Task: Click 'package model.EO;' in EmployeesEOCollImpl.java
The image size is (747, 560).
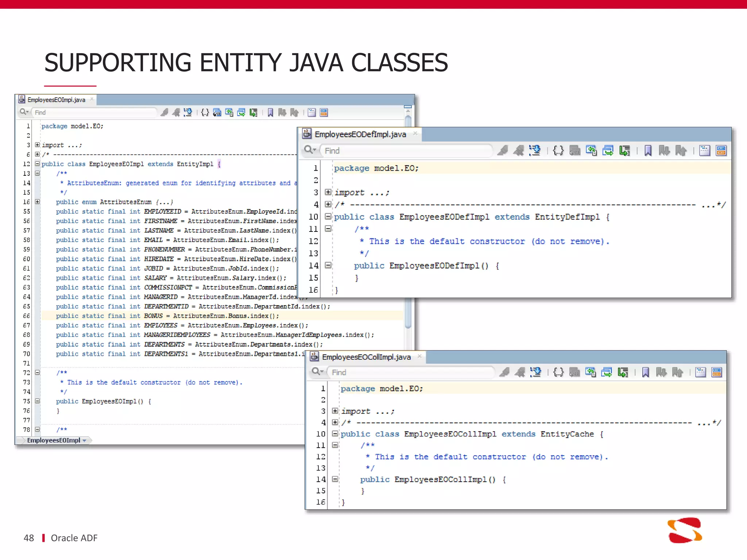Action: point(382,389)
